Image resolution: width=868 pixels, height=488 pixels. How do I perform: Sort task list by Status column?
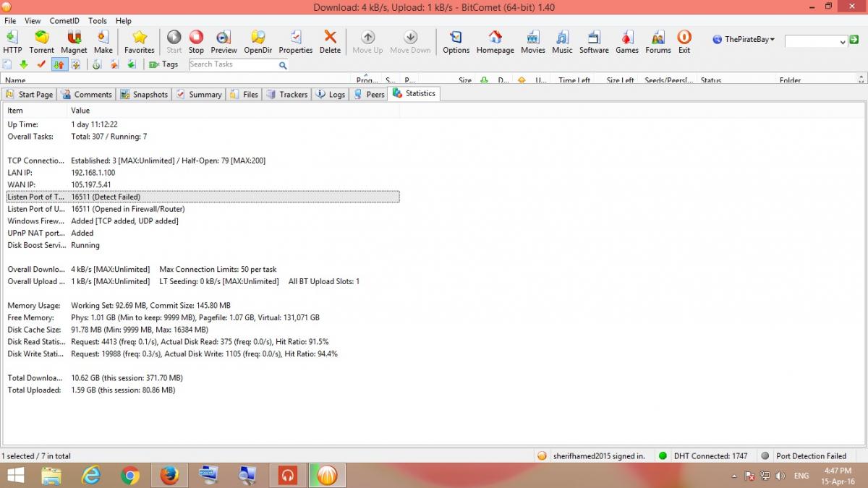tap(736, 80)
